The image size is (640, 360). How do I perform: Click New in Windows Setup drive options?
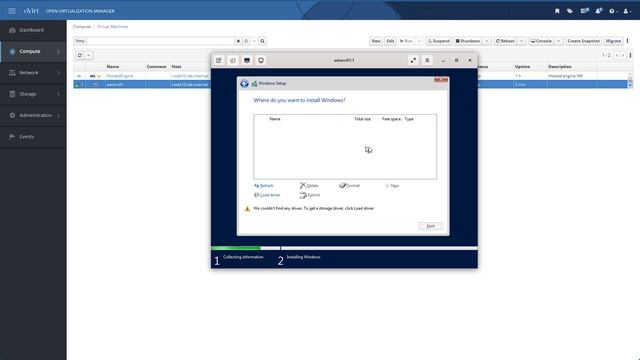[x=392, y=186]
